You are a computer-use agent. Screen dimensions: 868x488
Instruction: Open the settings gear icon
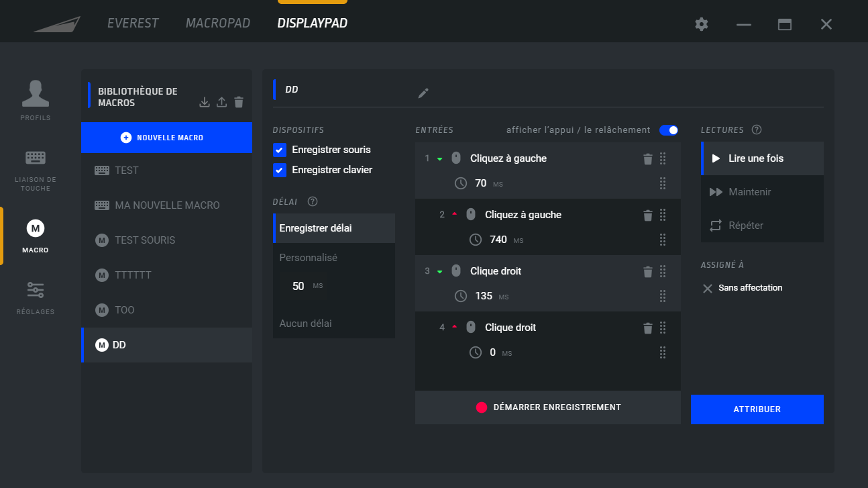(x=702, y=24)
